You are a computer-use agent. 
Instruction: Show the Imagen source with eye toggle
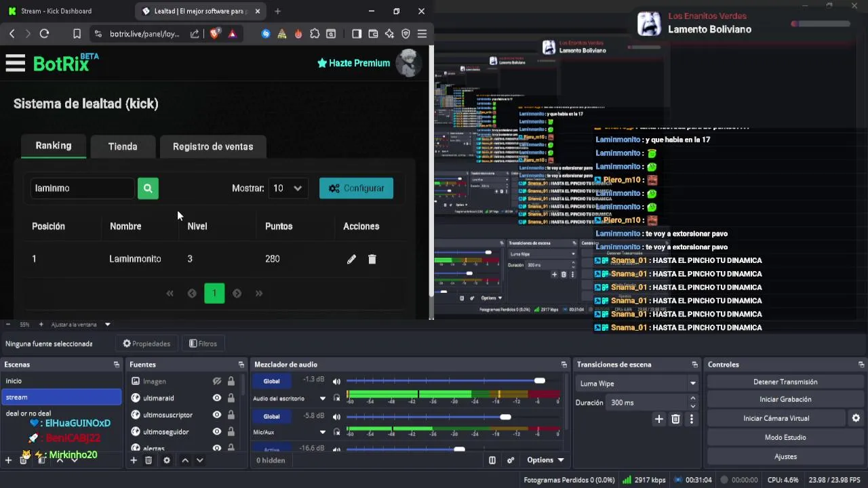[217, 382]
